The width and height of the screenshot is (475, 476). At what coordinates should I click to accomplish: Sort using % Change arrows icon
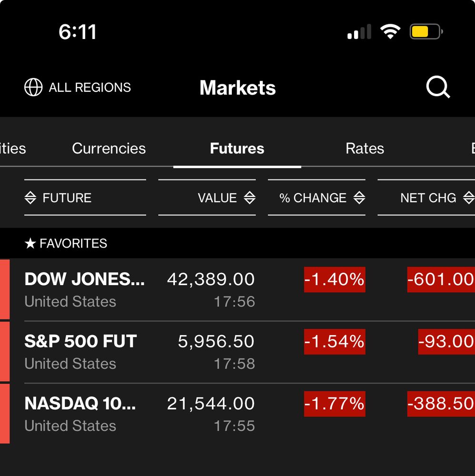coord(359,198)
